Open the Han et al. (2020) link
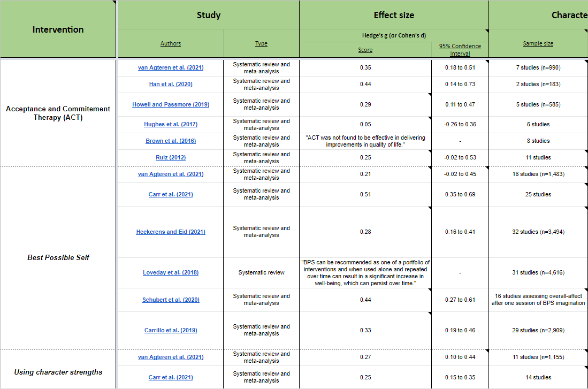Viewport: 588px width, 389px height. (x=171, y=84)
